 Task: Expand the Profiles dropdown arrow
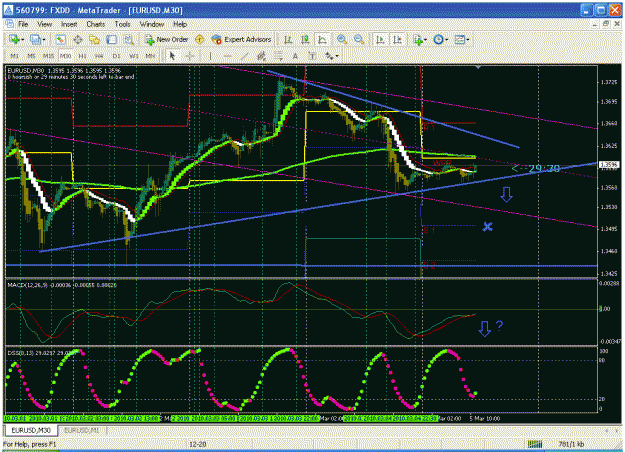(x=43, y=40)
